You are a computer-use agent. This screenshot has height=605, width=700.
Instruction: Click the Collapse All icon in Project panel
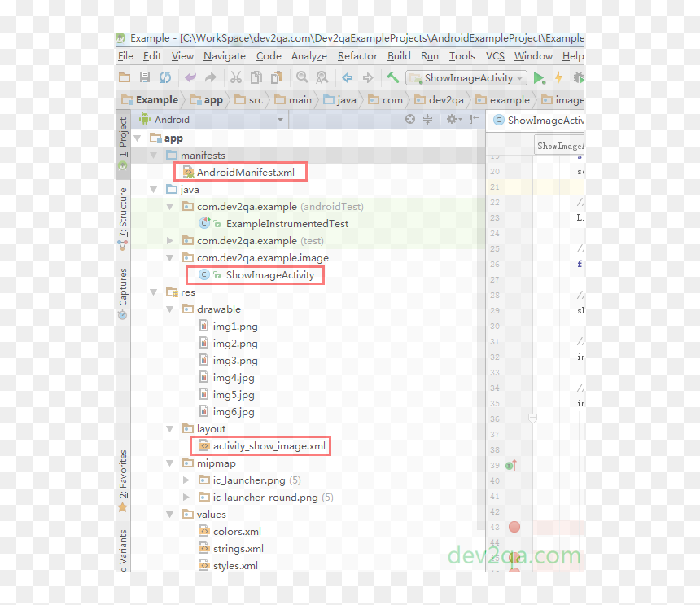(427, 119)
